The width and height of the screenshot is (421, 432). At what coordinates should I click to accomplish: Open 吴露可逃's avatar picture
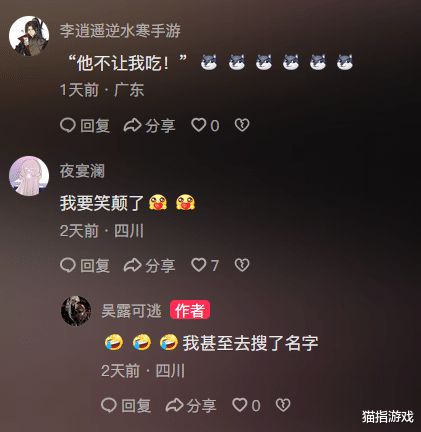76,311
